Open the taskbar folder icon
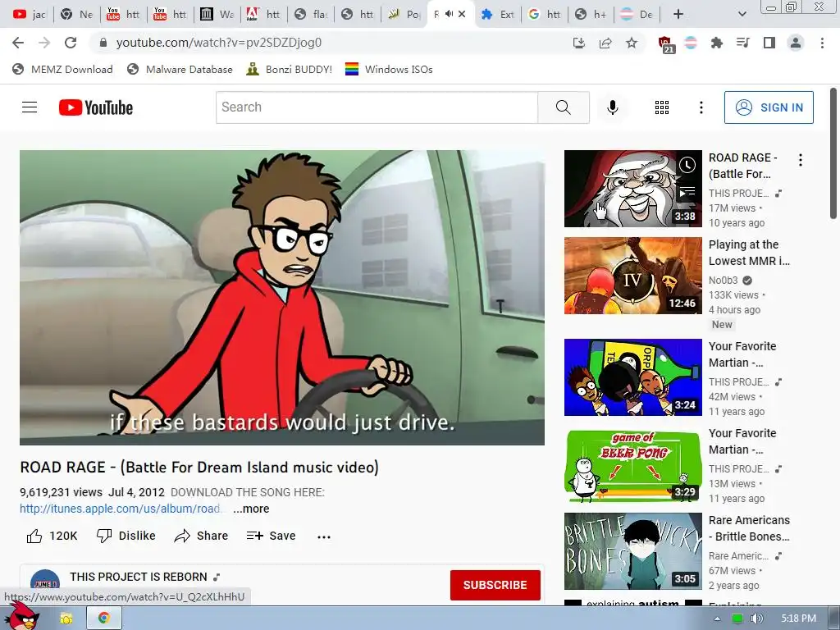 pos(66,619)
